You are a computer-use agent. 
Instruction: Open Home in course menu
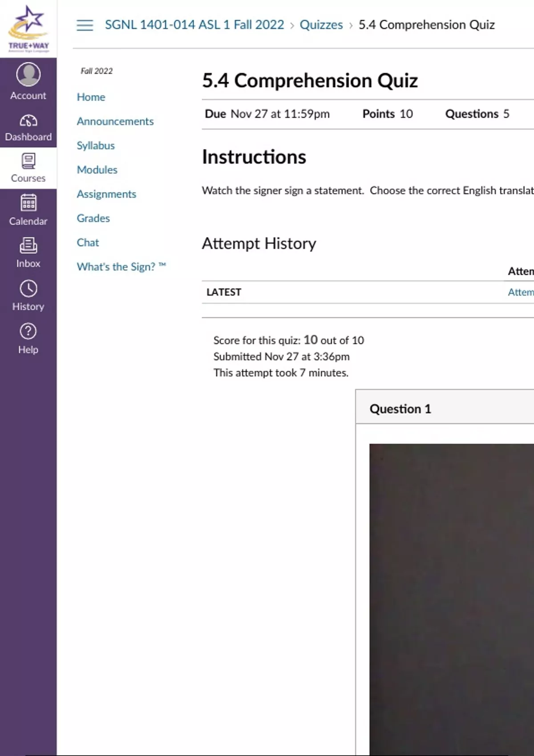click(x=91, y=97)
